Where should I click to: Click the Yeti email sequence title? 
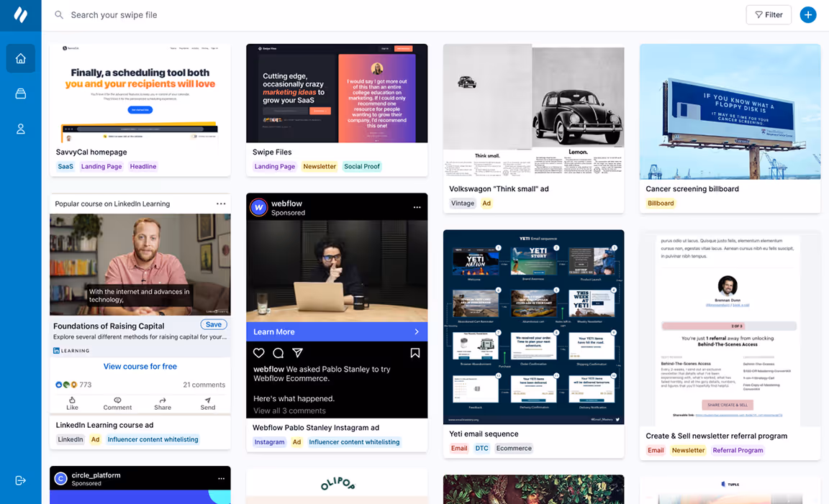click(x=484, y=434)
